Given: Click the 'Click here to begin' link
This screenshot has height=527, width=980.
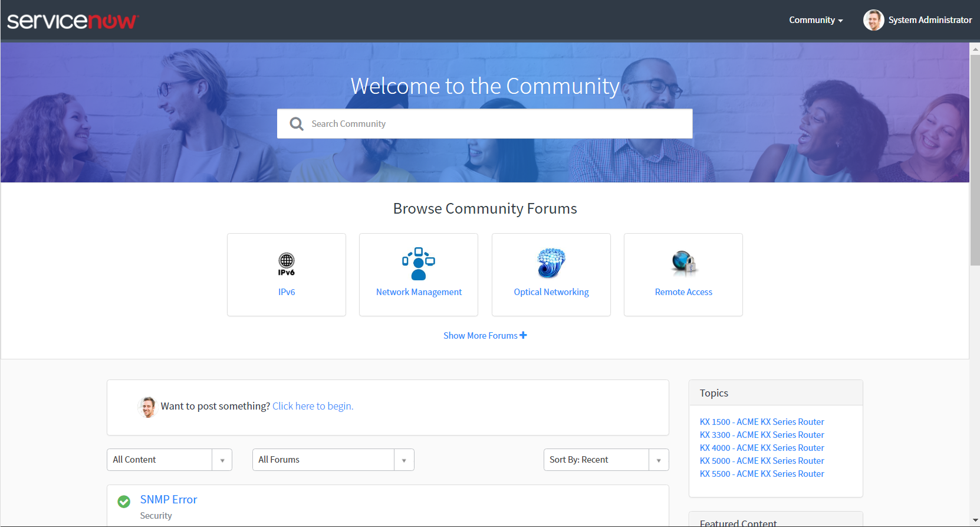Looking at the screenshot, I should (313, 406).
